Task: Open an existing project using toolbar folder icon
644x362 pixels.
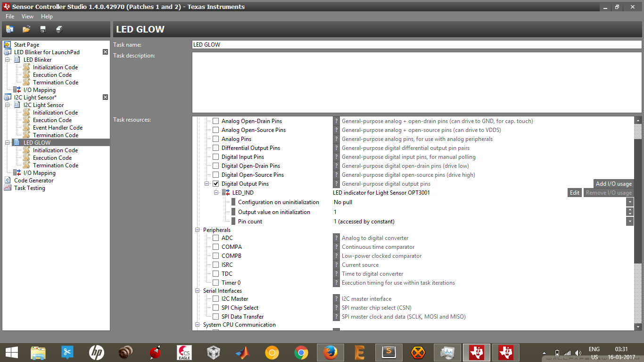Action: 25,29
